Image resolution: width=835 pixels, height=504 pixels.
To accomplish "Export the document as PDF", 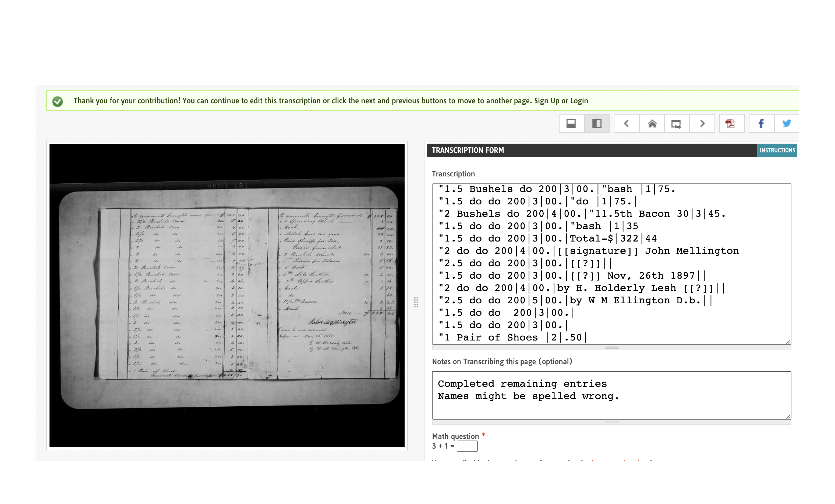I will click(731, 124).
